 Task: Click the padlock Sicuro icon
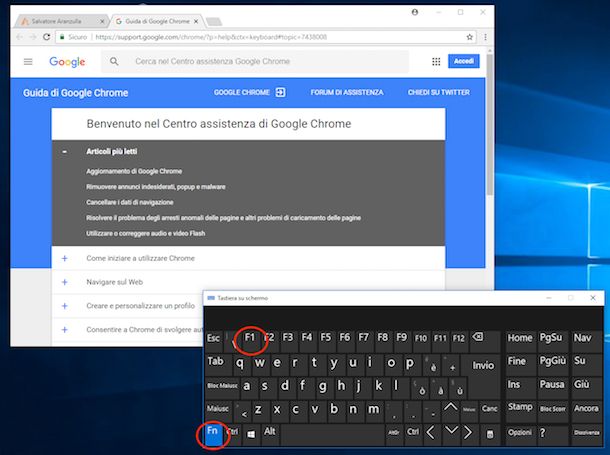point(62,37)
